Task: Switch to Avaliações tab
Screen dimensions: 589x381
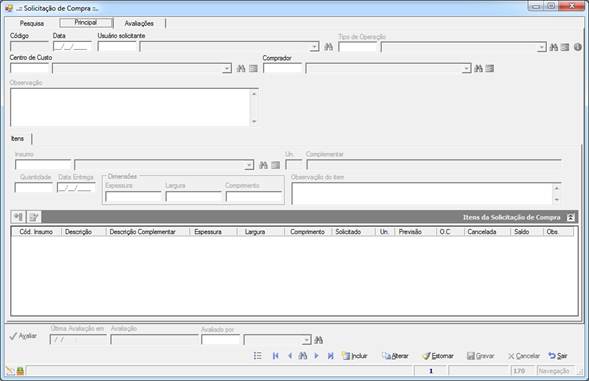Action: click(x=139, y=23)
